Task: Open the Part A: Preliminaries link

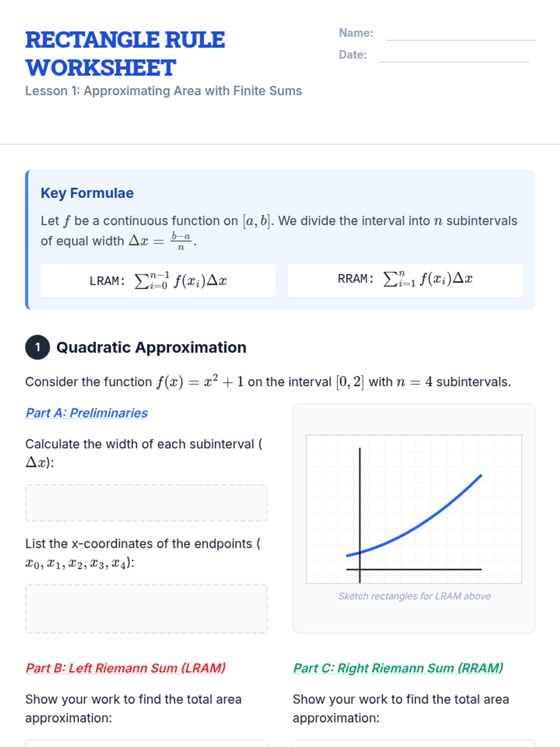Action: pos(86,413)
